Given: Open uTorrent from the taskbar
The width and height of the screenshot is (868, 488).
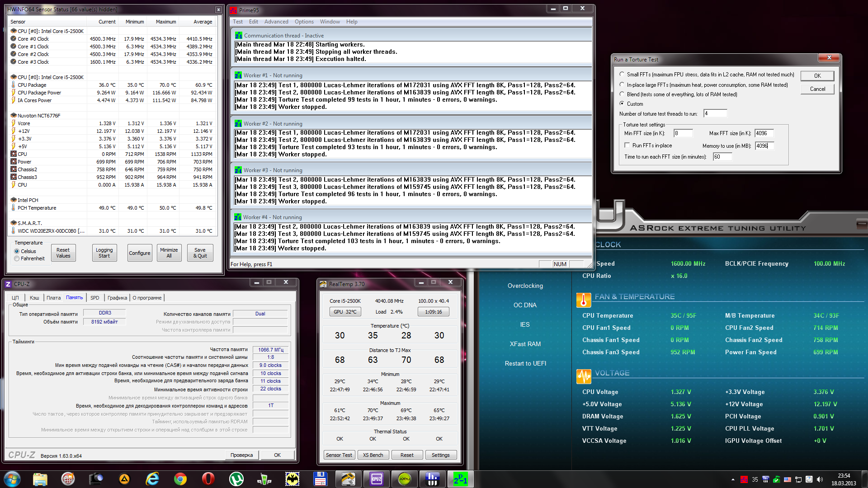Looking at the screenshot, I should pos(236,479).
